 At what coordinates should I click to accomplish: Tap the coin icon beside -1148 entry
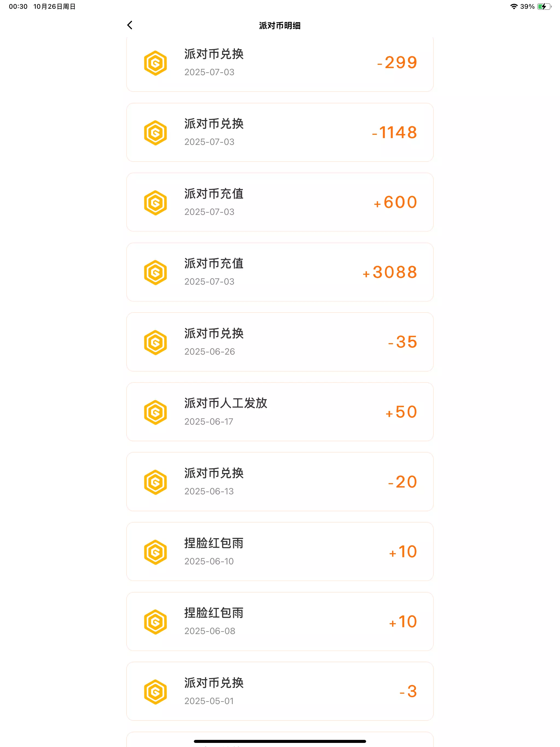click(155, 133)
